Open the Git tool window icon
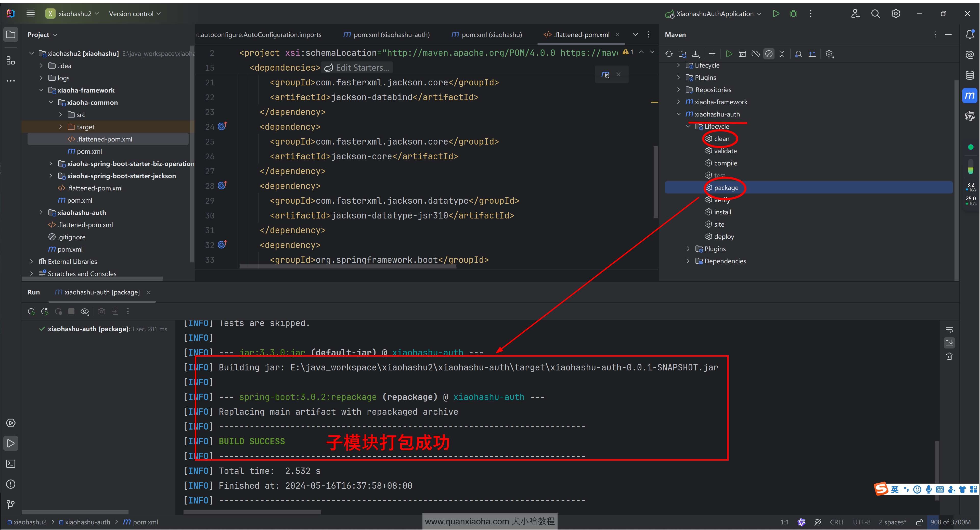The height and width of the screenshot is (530, 980). pos(11,504)
